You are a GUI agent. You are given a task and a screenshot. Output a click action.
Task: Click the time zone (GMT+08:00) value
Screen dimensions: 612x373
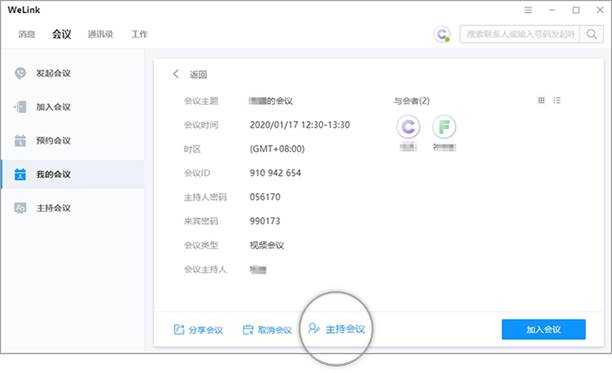coord(277,149)
